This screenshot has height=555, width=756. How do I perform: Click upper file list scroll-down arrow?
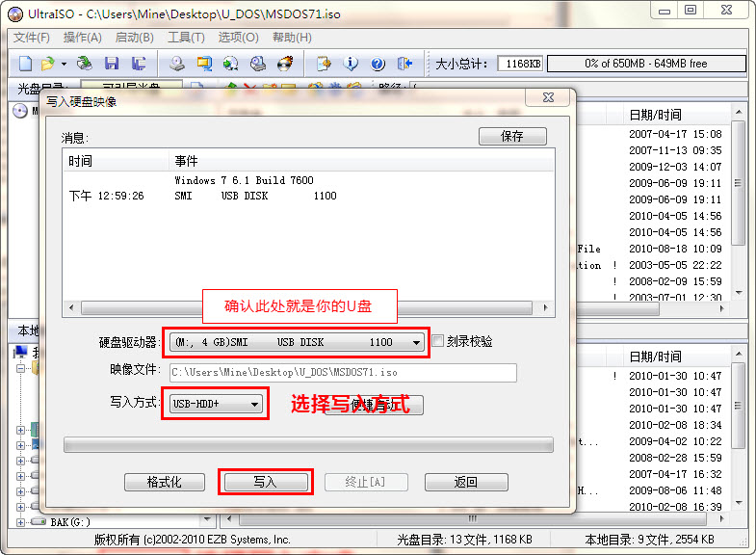(x=738, y=293)
